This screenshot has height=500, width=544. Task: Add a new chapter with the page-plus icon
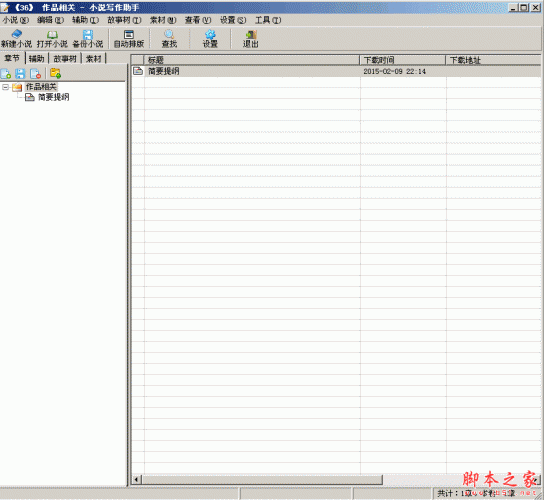6,73
